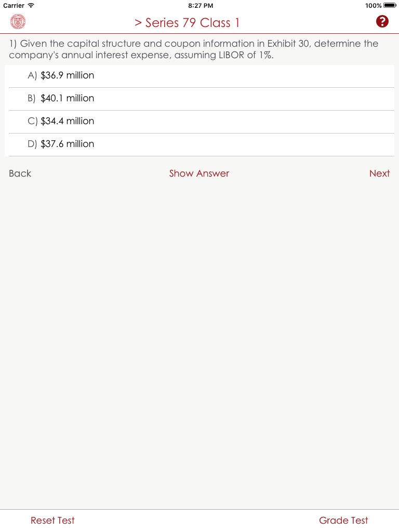The width and height of the screenshot is (399, 532).
Task: Tap the Wi-Fi signal icon
Action: click(31, 5)
